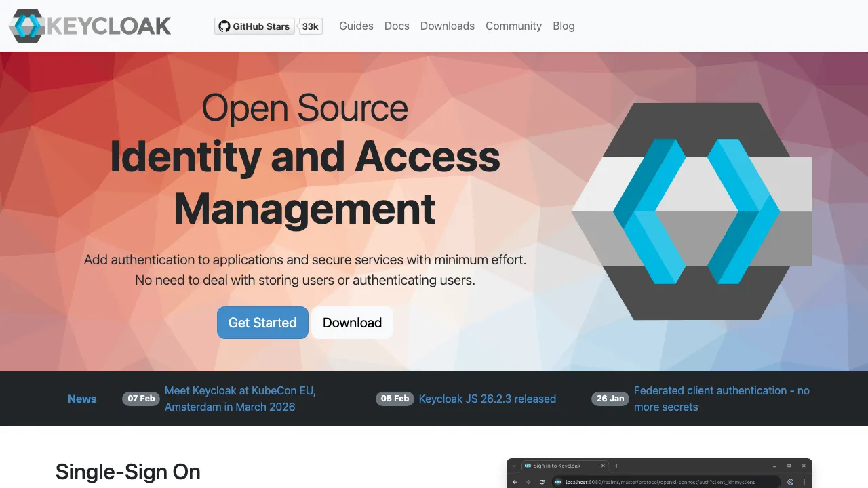868x488 pixels.
Task: Open the Federated client authentication article
Action: [x=722, y=399]
